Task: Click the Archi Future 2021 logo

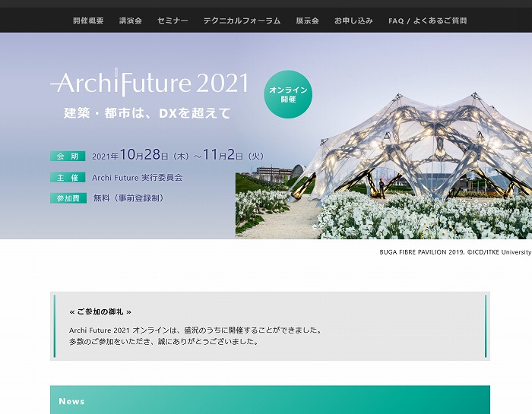Action: coord(150,82)
